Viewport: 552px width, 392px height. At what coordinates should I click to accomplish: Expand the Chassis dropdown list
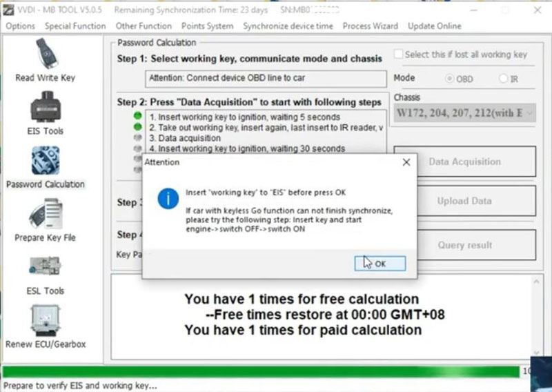(529, 113)
